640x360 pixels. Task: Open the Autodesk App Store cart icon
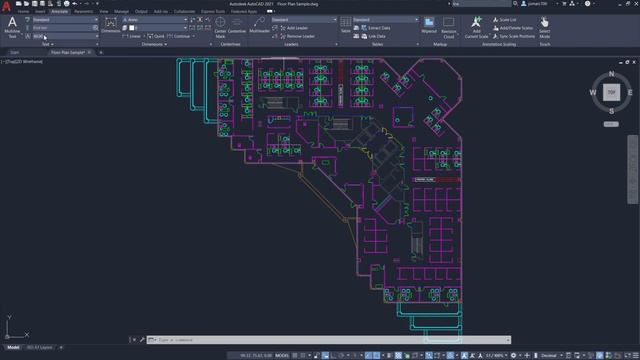tap(564, 4)
